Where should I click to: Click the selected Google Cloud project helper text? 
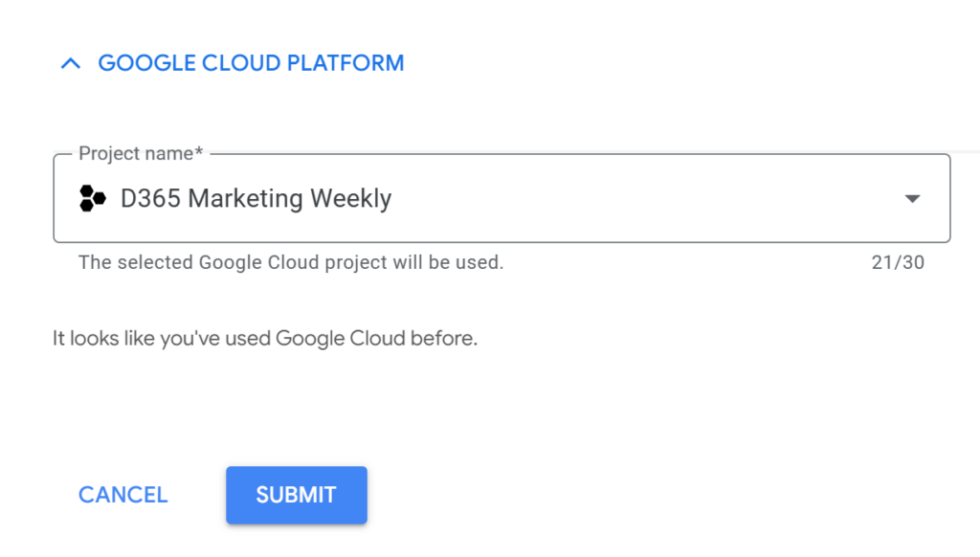[x=291, y=262]
